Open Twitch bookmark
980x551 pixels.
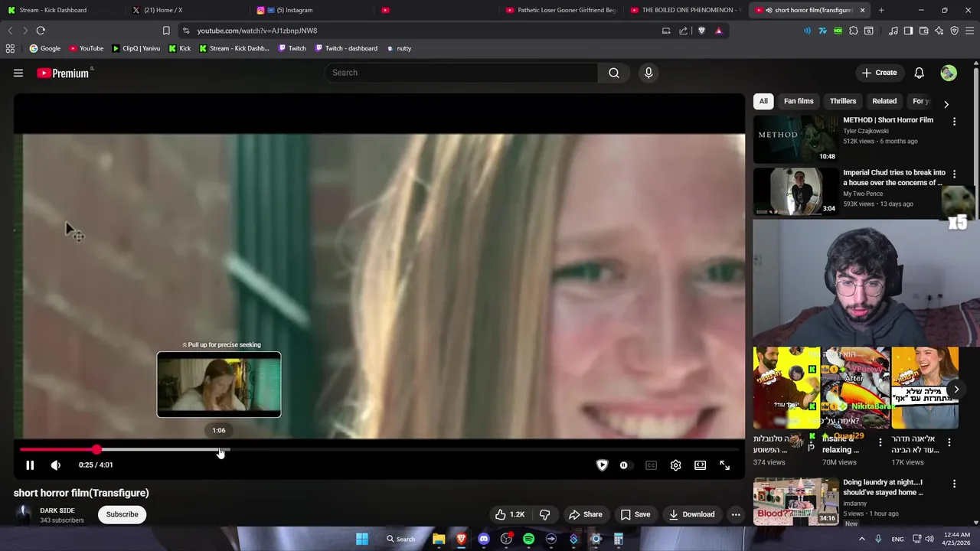coord(292,48)
